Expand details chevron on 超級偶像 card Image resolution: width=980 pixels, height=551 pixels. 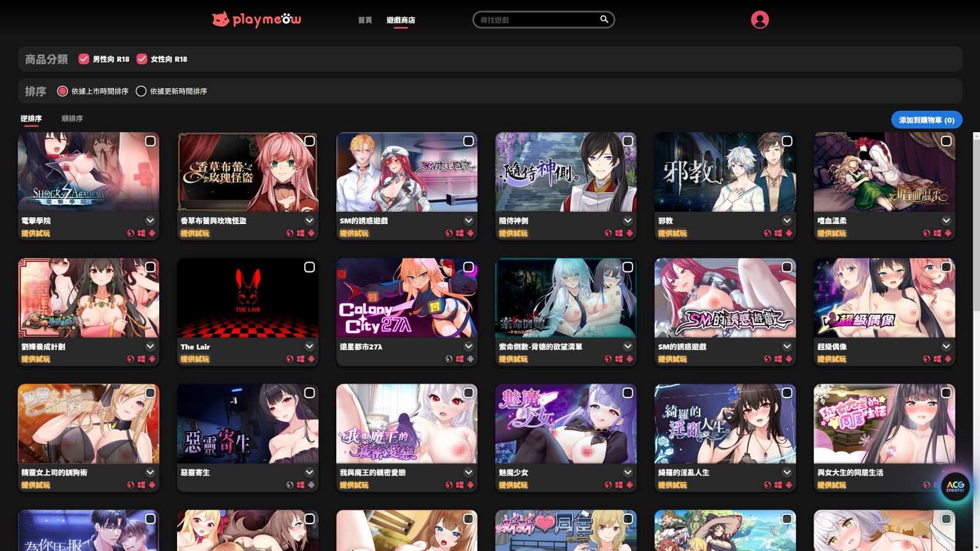(x=946, y=347)
